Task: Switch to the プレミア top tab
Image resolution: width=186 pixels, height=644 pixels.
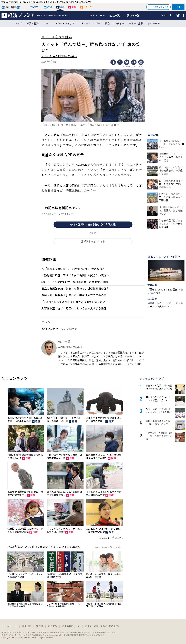Action: tap(34, 7)
